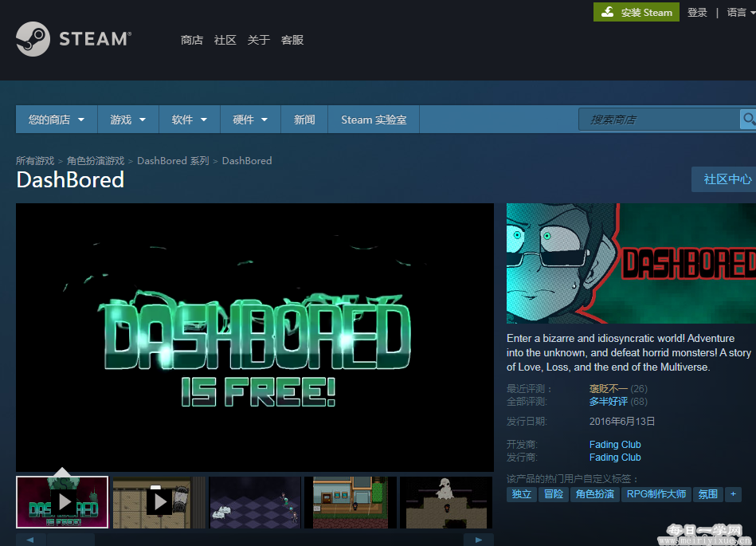This screenshot has height=546, width=756.
Task: Click the 安装 Steam button
Action: click(637, 12)
